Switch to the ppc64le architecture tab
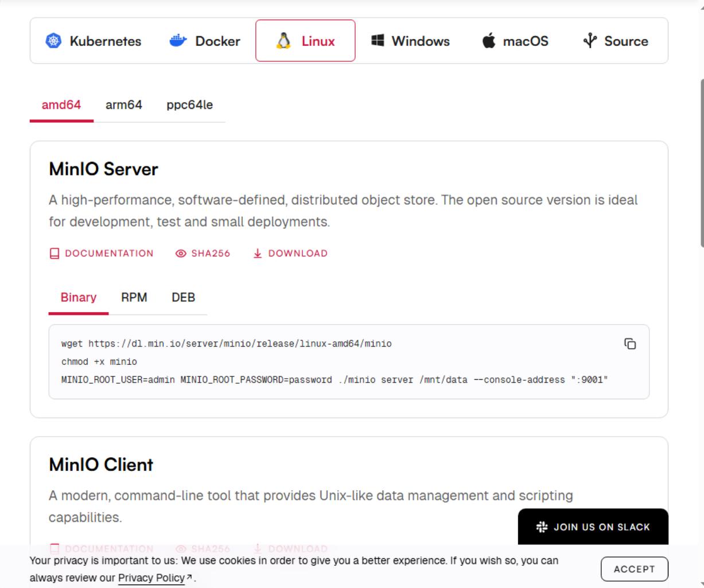Viewport: 704px width, 588px height. click(190, 105)
